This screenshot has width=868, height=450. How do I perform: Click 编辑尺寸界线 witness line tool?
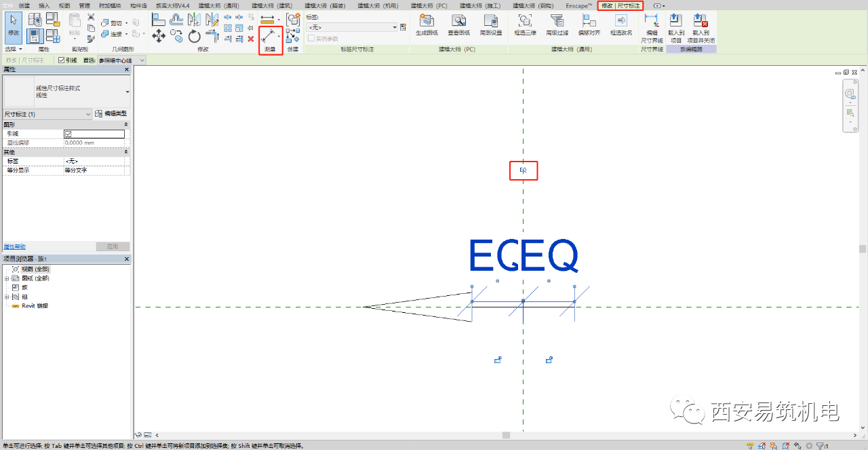coord(652,29)
